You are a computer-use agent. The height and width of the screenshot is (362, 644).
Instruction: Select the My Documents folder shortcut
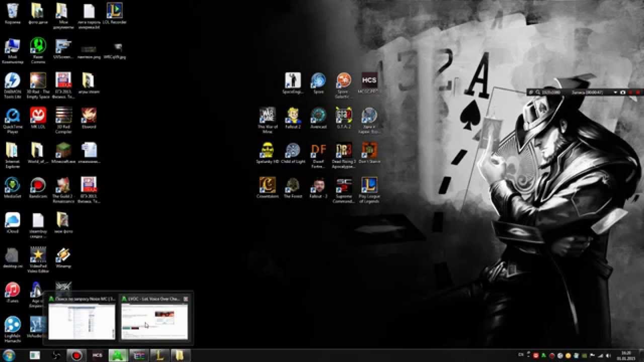(x=63, y=16)
